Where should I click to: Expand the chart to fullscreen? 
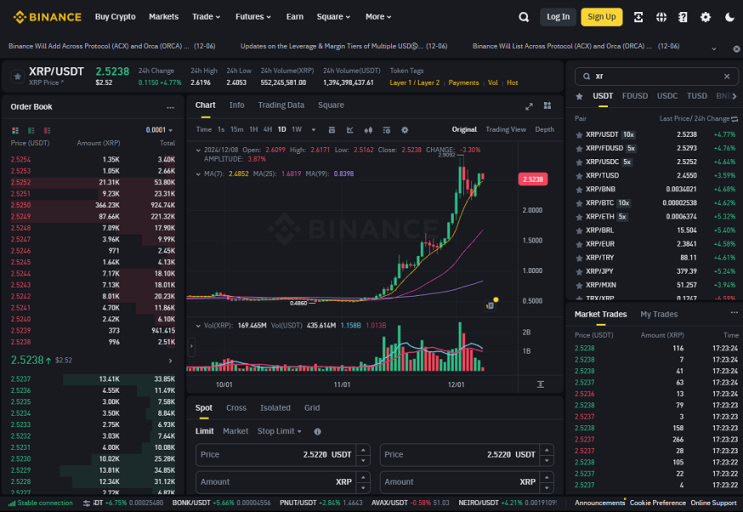pos(529,106)
